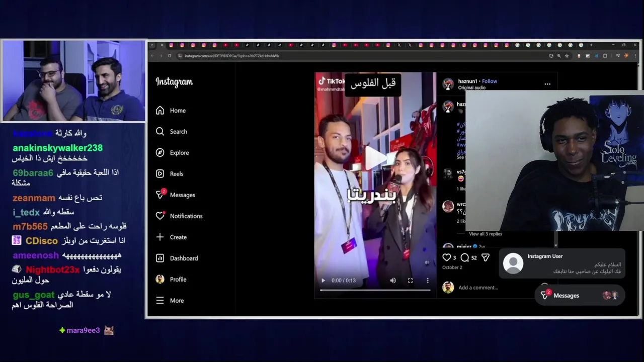This screenshot has height=362, width=644.
Task: Open the zoom magnifier in the address bar
Action: (559, 56)
